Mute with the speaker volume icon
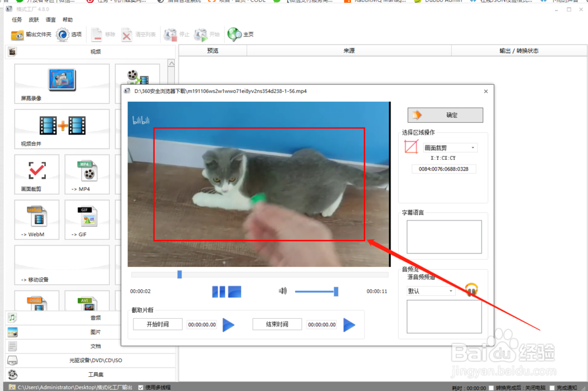Viewport: 588px width, 391px height. pos(283,291)
